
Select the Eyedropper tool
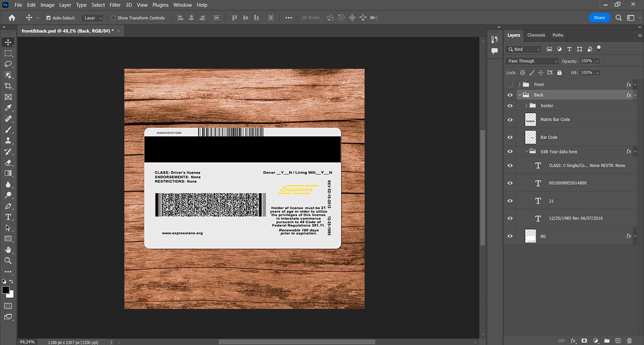(x=8, y=107)
